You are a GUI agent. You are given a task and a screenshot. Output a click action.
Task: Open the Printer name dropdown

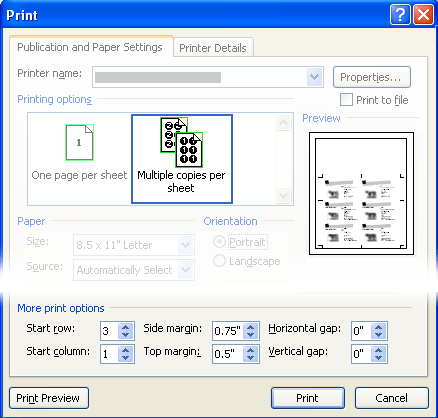coord(314,77)
